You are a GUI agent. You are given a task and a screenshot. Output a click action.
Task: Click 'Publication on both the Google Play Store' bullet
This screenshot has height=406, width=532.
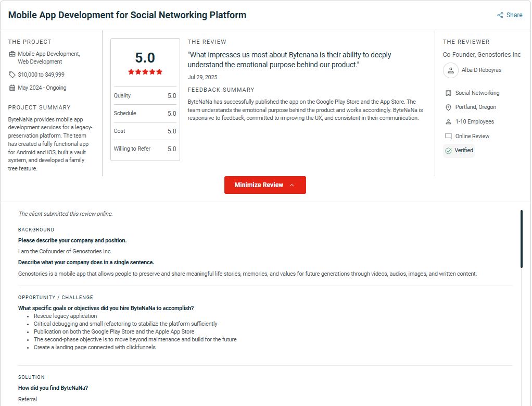(113, 331)
